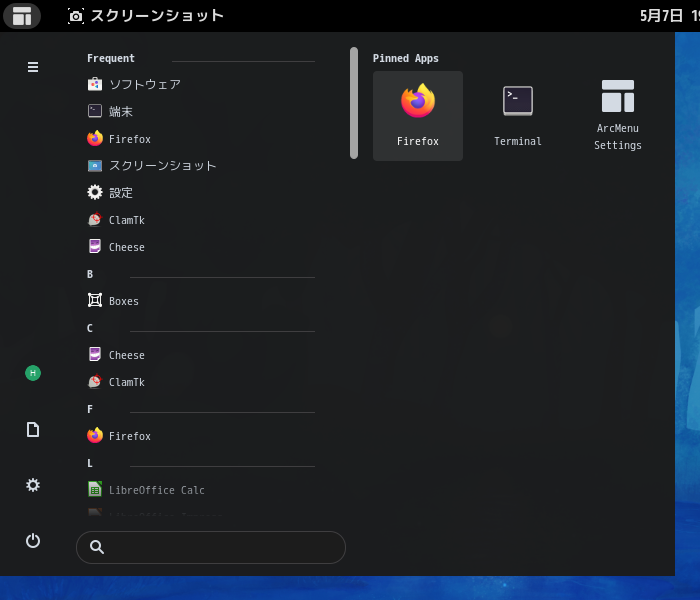The image size is (700, 600).
Task: Click the application list scrollbar
Action: 354,103
